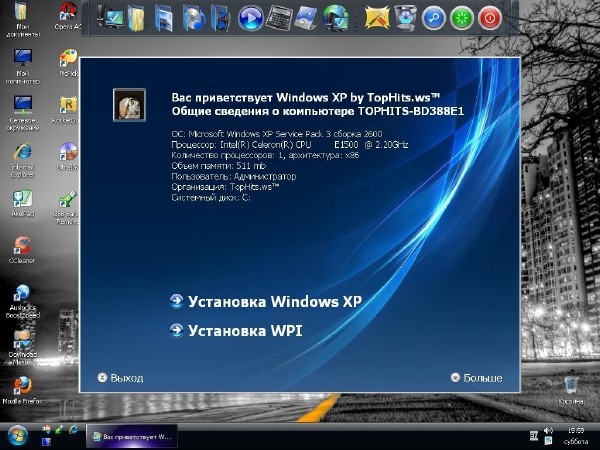Open the recycle bin dock icon
This screenshot has width=600, height=450.
pos(406,18)
